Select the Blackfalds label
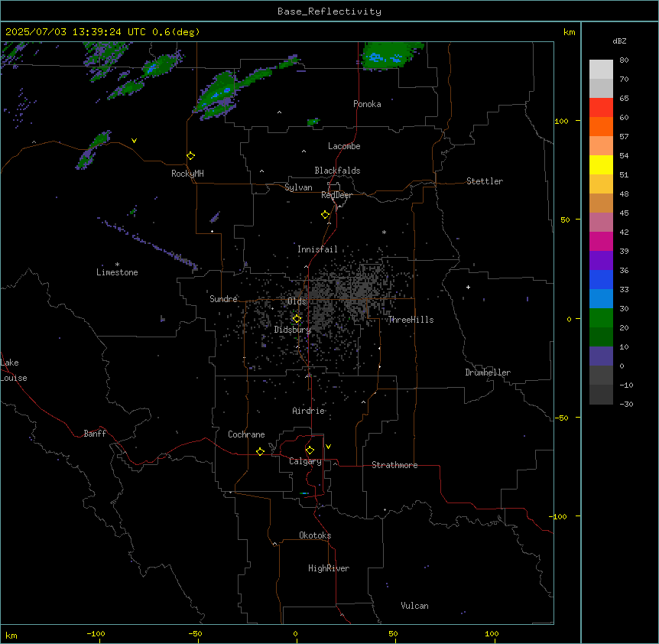This screenshot has height=644, width=659. point(337,171)
